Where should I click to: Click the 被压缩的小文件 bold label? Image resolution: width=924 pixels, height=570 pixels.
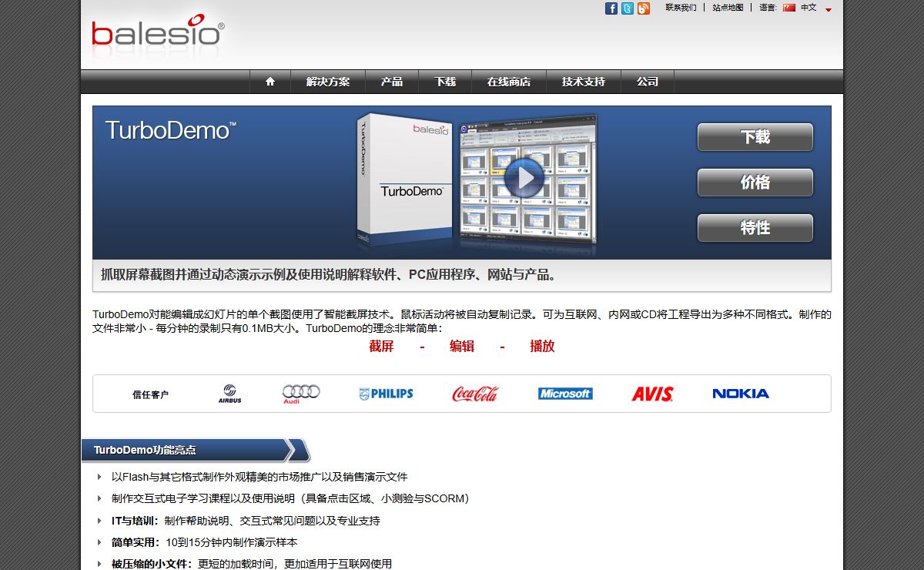click(151, 564)
